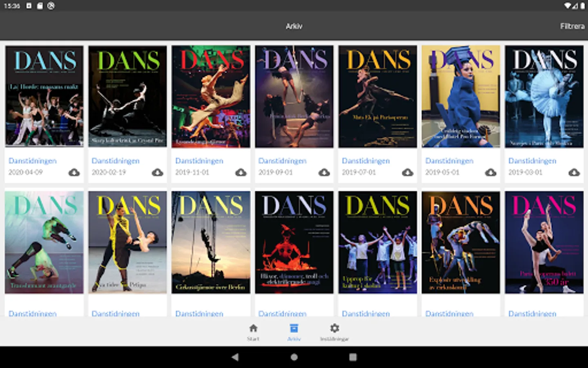Download the 2020-04-09 Danstidningen issue

74,173
